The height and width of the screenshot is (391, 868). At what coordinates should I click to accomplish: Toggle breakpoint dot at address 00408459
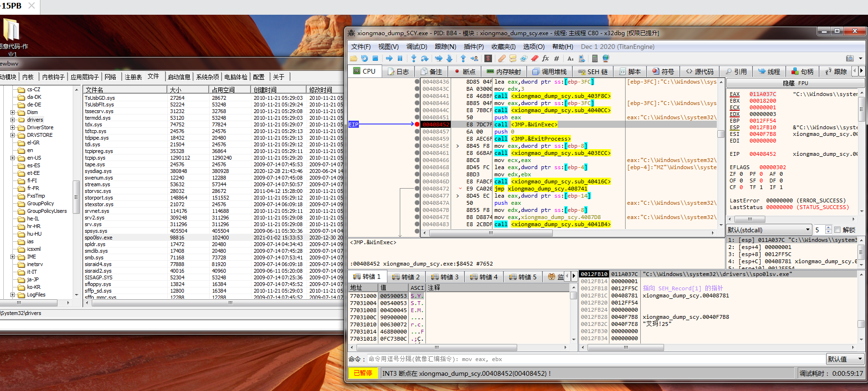[417, 139]
